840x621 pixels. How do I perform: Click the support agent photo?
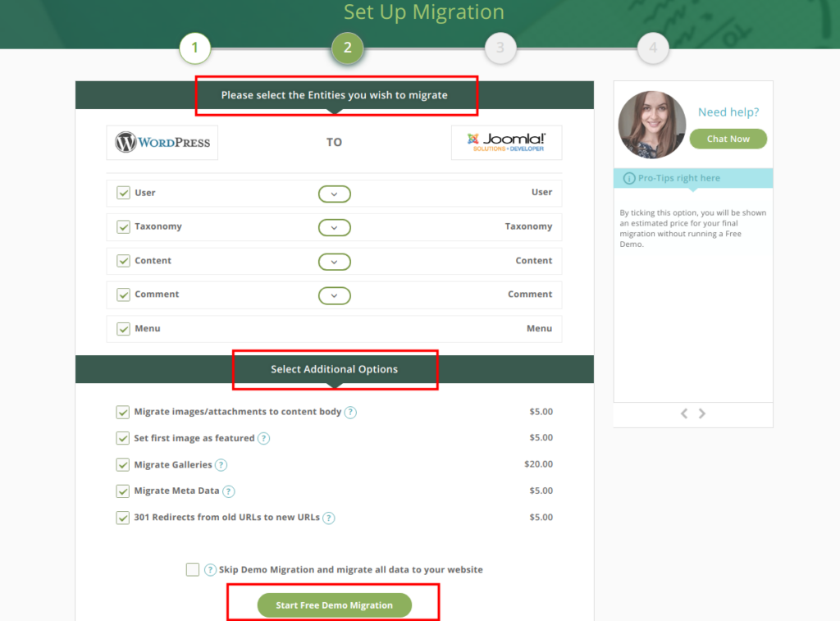[x=652, y=125]
